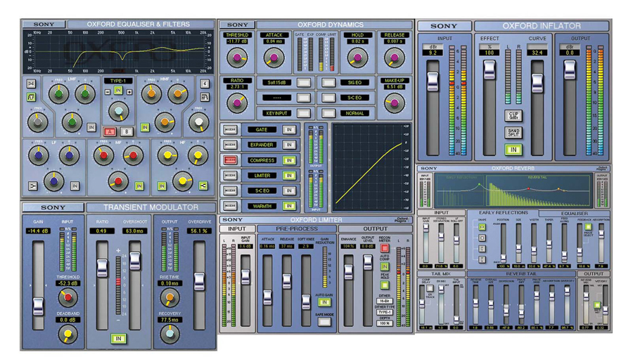Switch to the Equaliser tab in Reverb
The width and height of the screenshot is (633, 364).
(x=574, y=214)
